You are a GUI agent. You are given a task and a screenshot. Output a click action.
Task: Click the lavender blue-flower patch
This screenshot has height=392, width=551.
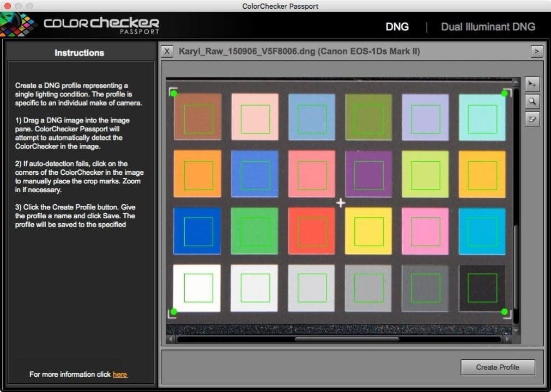[425, 117]
